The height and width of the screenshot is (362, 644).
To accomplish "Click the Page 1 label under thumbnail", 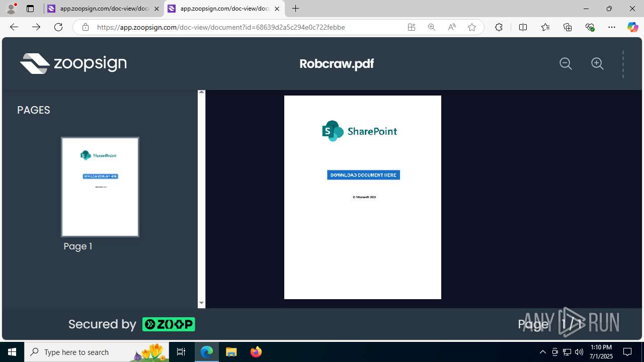I will click(x=78, y=246).
